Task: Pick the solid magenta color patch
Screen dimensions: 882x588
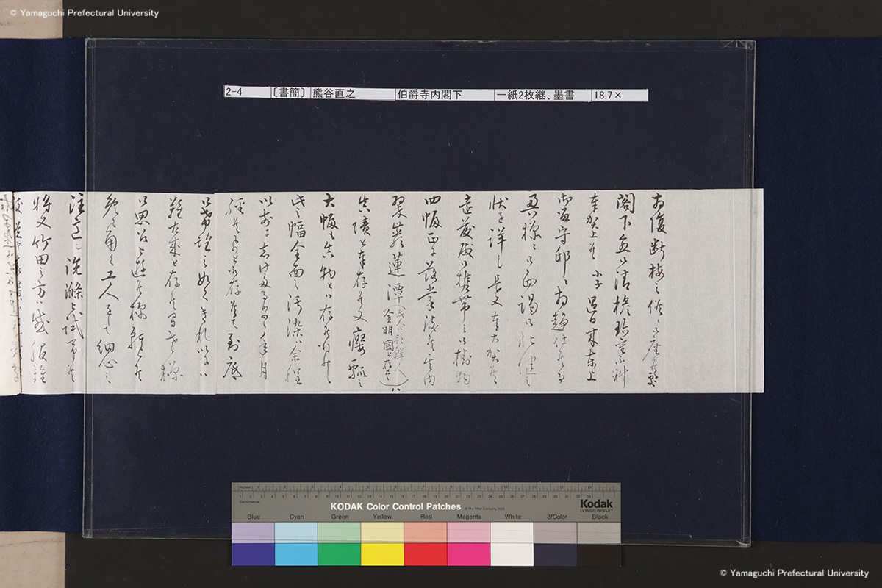Action: (468, 554)
